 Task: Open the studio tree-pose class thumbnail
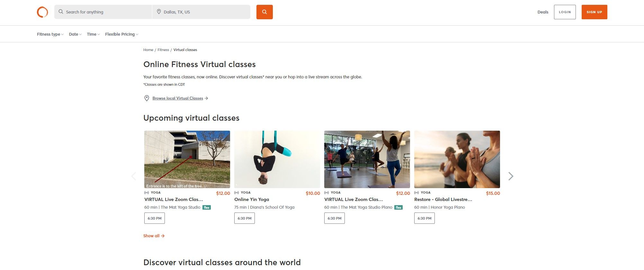coord(367,159)
